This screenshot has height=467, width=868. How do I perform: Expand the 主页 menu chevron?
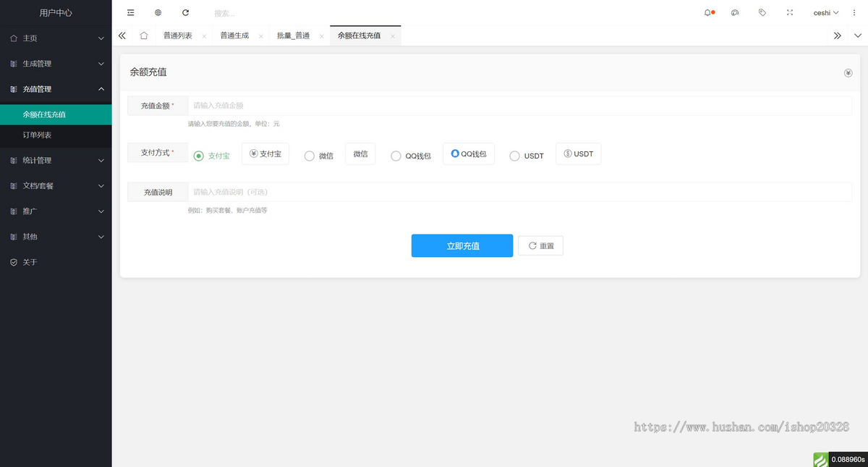pyautogui.click(x=101, y=38)
